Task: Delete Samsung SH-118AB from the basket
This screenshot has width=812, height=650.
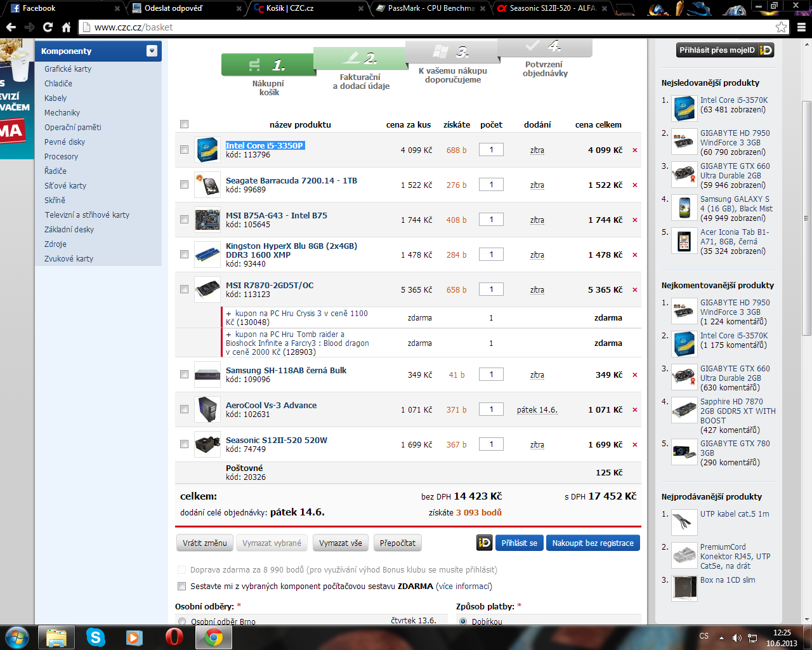Action: click(635, 375)
